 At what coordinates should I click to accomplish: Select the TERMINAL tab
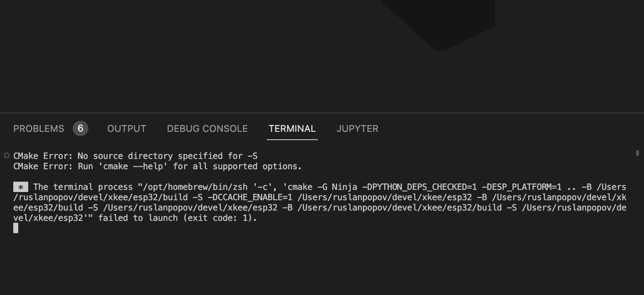click(292, 129)
